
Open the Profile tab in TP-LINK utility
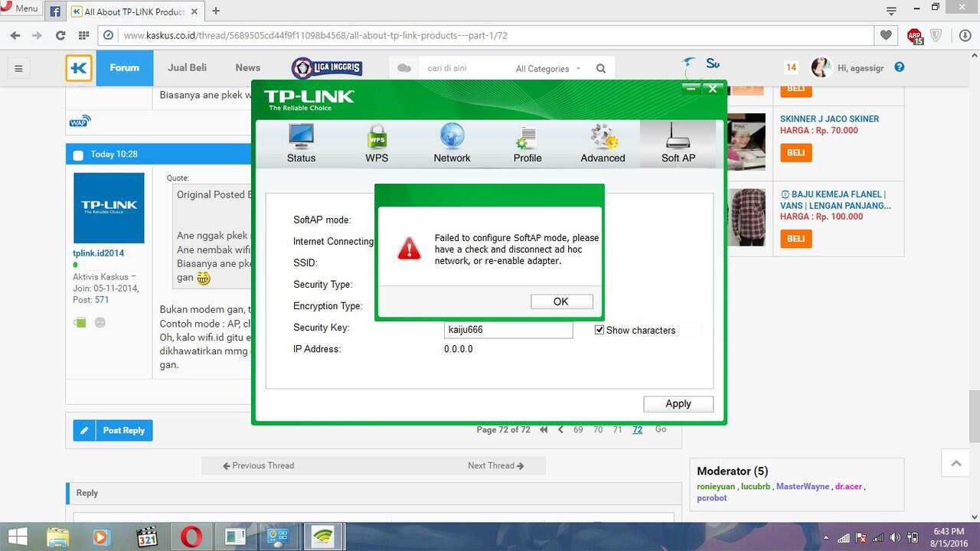[x=528, y=144]
